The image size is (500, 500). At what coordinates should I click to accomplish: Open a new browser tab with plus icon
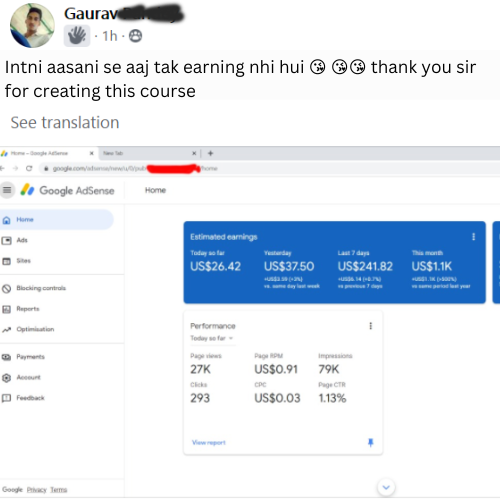(210, 153)
